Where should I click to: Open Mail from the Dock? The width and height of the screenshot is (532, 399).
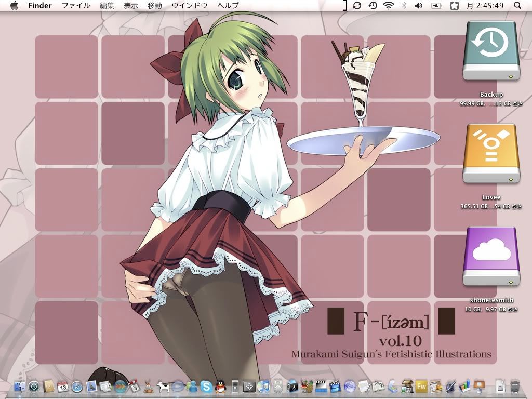(x=91, y=387)
